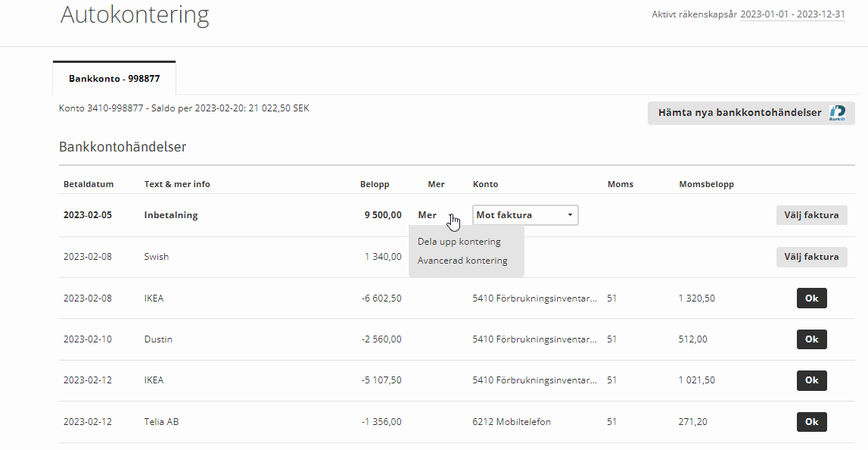Switch to Bankkonto - 998877 tab
The width and height of the screenshot is (868, 450).
pos(114,79)
